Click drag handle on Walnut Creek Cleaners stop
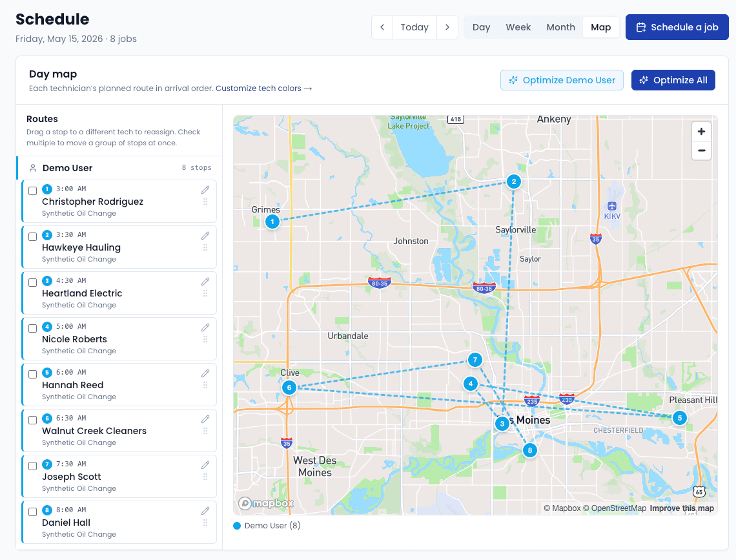Viewport: 736px width, 560px height. point(205,431)
